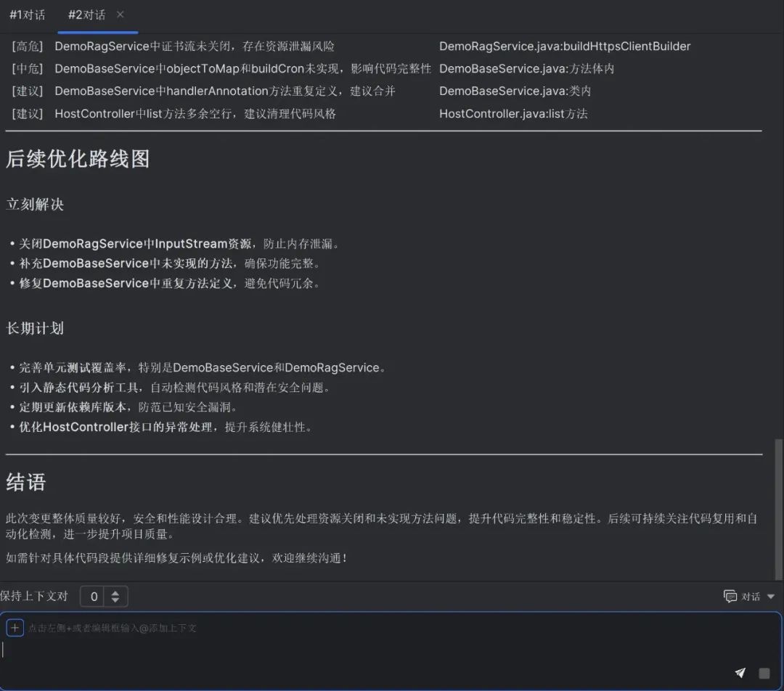Open DemoBaseService.java:方法体内 location
784x691 pixels.
[x=526, y=69]
